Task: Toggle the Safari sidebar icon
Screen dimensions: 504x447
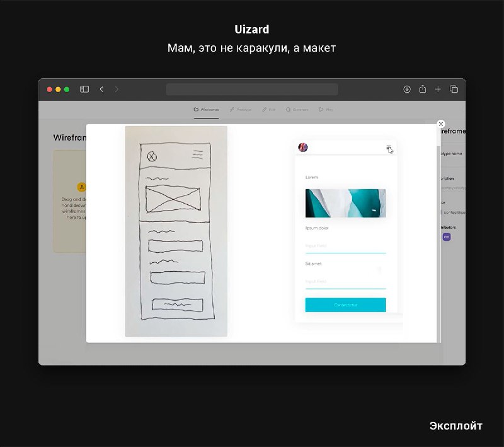Action: [84, 90]
